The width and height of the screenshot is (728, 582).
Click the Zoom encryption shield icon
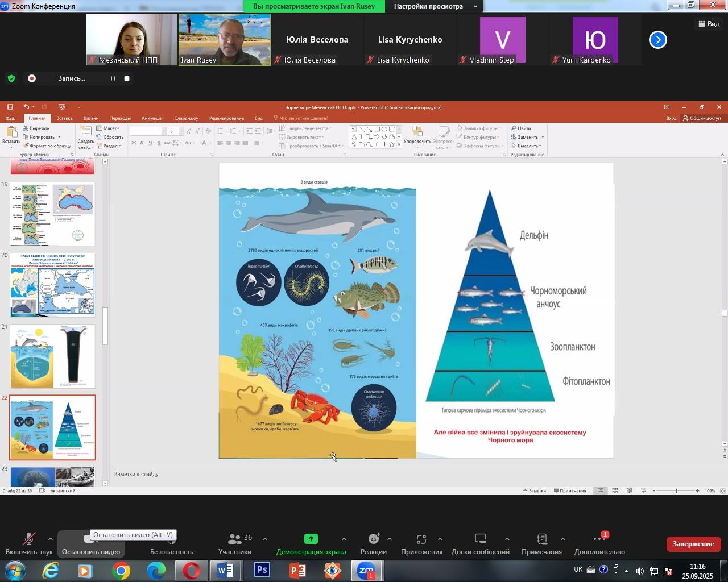point(11,78)
